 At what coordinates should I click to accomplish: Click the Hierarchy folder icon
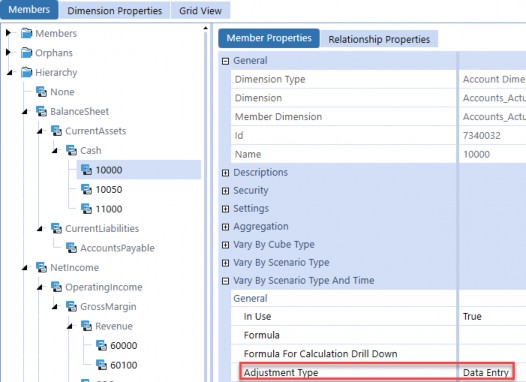point(26,72)
